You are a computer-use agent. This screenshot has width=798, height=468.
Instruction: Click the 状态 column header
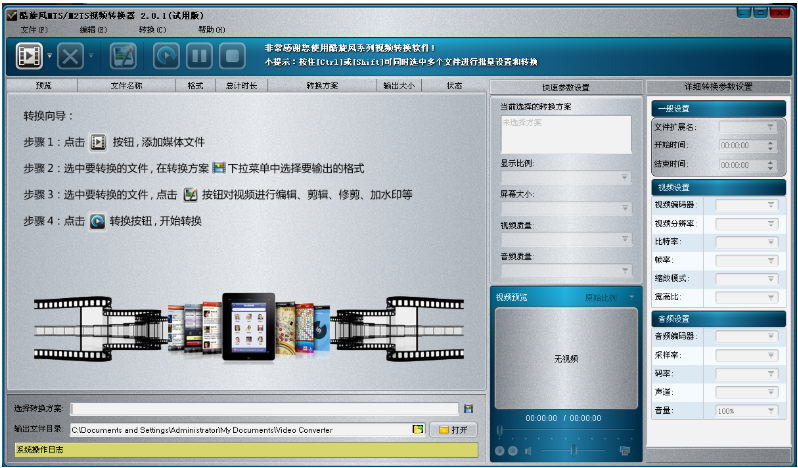pos(454,85)
